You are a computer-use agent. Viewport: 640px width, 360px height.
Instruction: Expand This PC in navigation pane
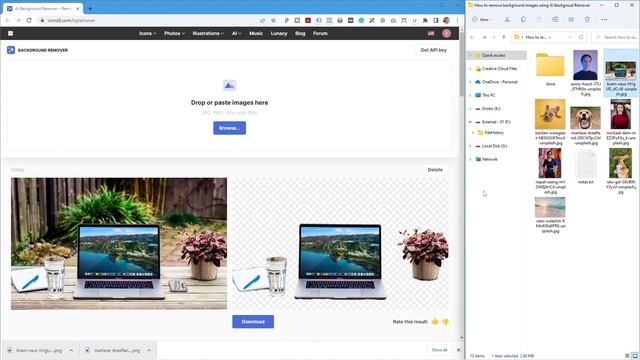click(x=470, y=95)
